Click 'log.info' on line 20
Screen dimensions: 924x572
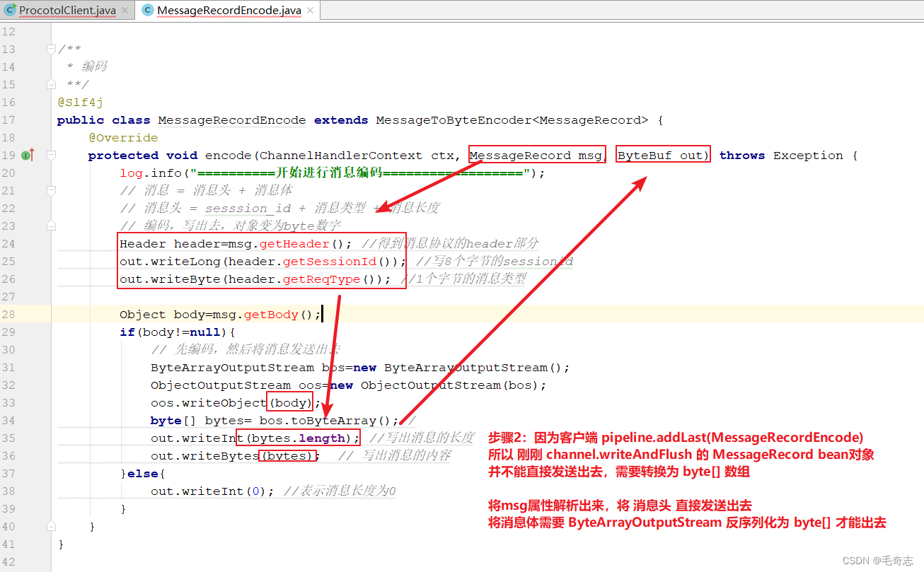tap(151, 173)
